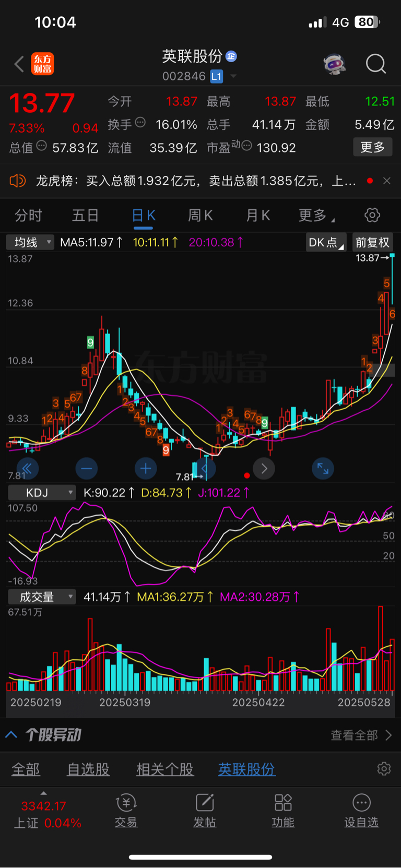Select the 日K tab
The image size is (401, 868).
143,216
